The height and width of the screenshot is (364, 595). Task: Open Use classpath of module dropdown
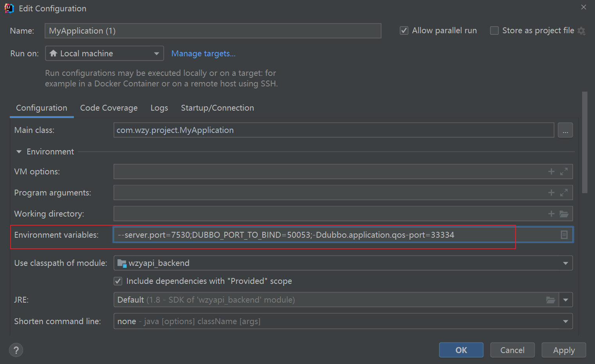[x=342, y=263]
